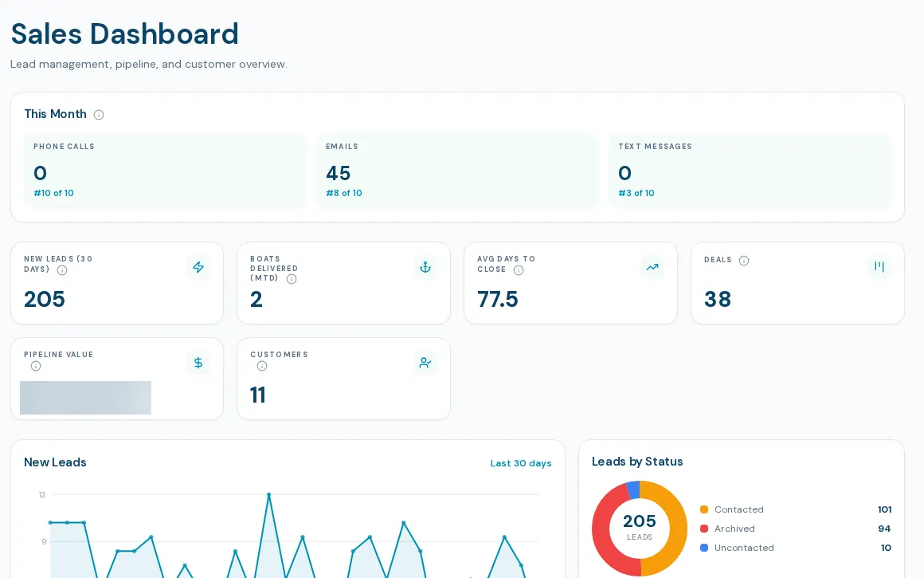Click the trending-up arrow icon in the Avg Days card

(x=652, y=267)
